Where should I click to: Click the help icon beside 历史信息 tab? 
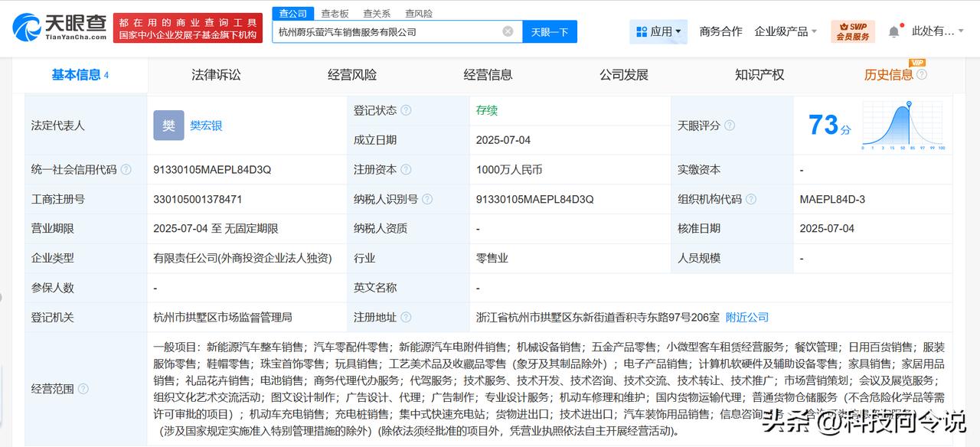(x=922, y=74)
